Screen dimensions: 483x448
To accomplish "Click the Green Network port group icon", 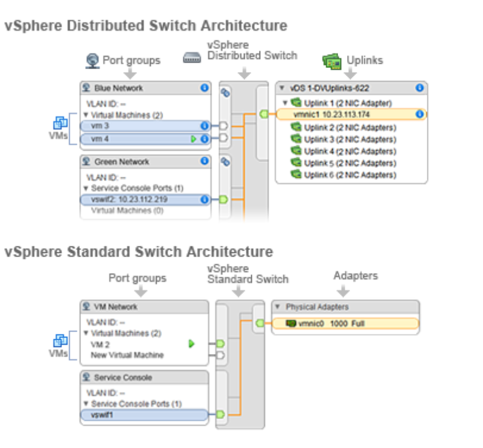I will (86, 161).
